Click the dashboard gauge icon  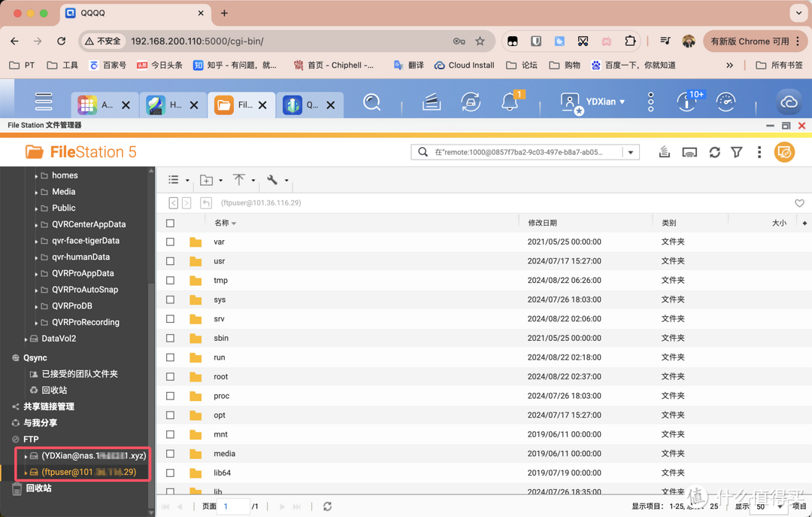(726, 102)
